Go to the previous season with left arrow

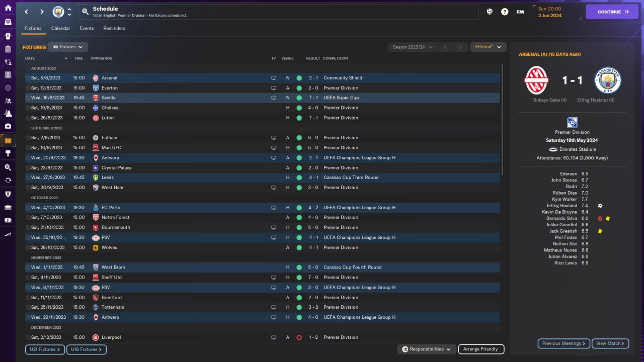[445, 47]
